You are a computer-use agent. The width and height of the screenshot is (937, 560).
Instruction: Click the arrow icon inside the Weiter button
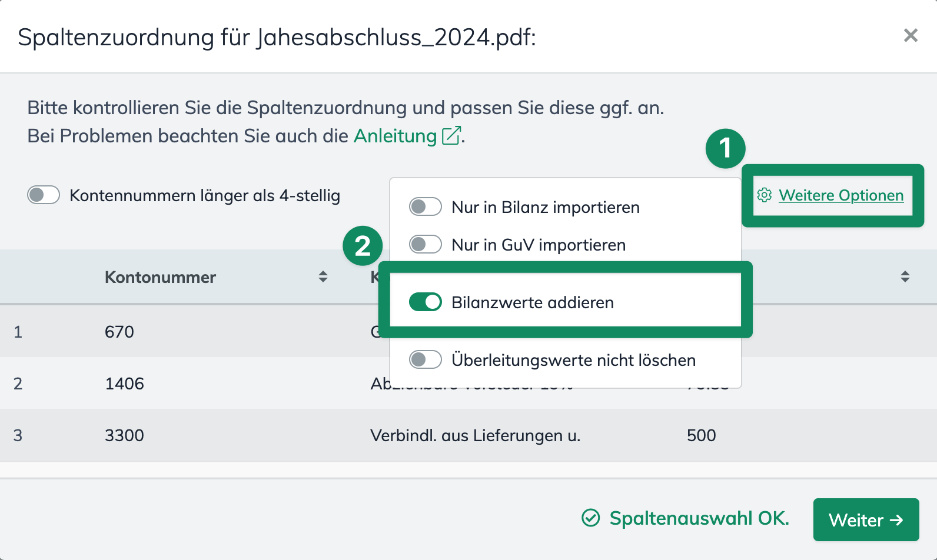tap(896, 520)
